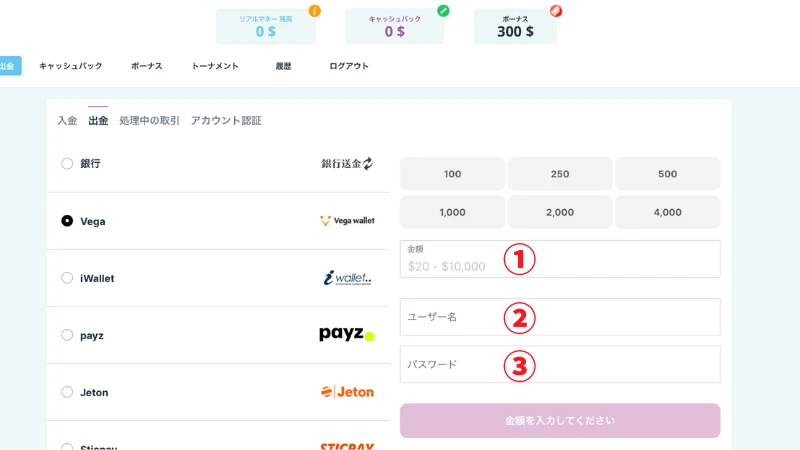
Task: Click the 金額を入力してください submit button
Action: coord(560,420)
